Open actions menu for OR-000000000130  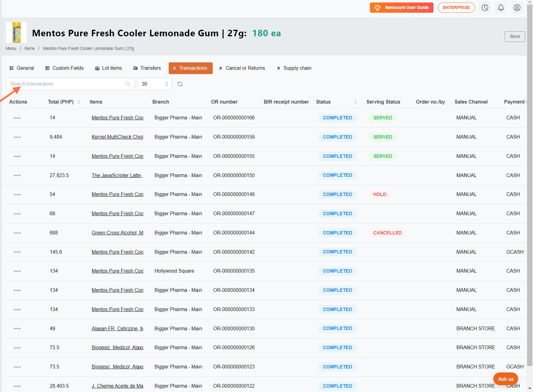pos(17,328)
